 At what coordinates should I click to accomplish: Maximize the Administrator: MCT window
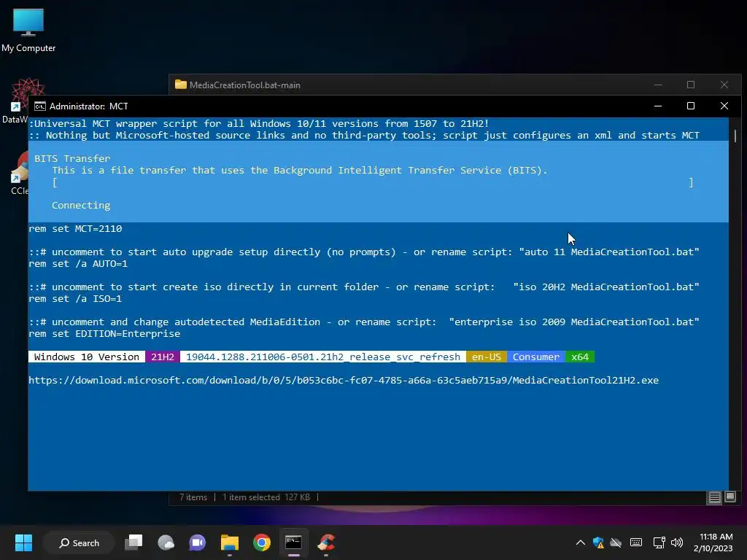pos(691,106)
